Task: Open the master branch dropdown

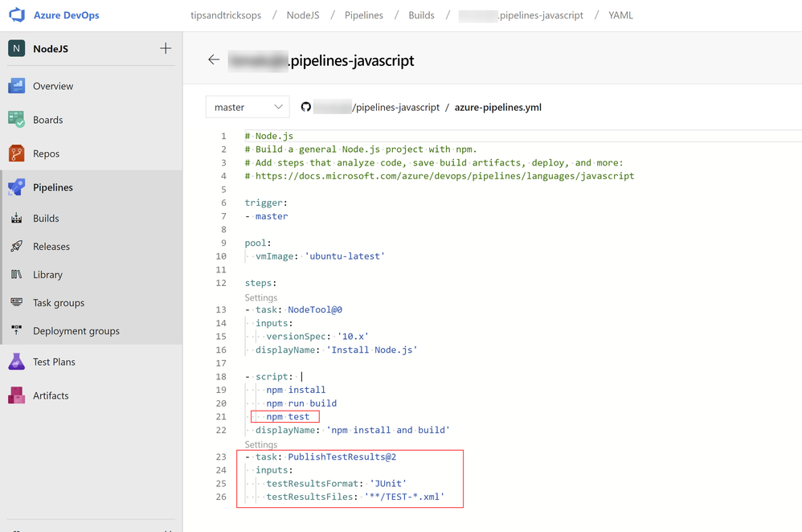Action: [x=248, y=107]
